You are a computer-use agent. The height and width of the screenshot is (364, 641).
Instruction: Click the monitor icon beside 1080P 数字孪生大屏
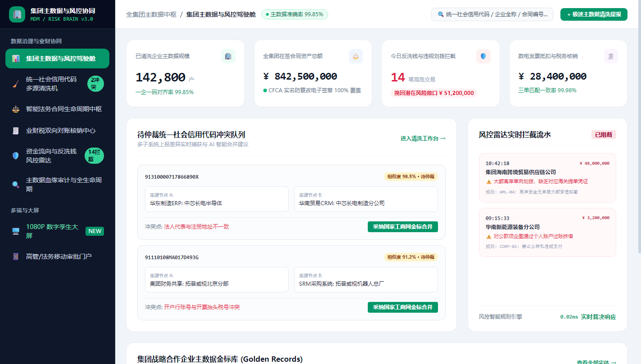tap(16, 231)
